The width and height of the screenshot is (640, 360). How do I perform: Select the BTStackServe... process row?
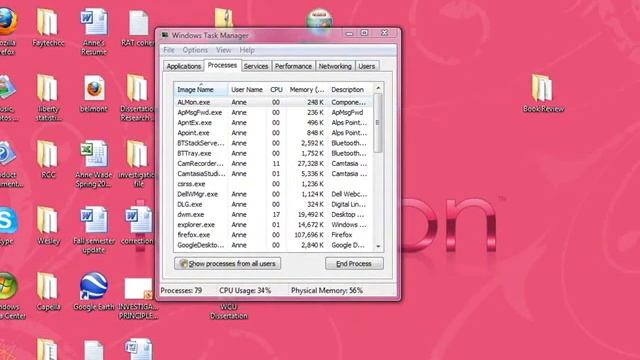(x=273, y=143)
